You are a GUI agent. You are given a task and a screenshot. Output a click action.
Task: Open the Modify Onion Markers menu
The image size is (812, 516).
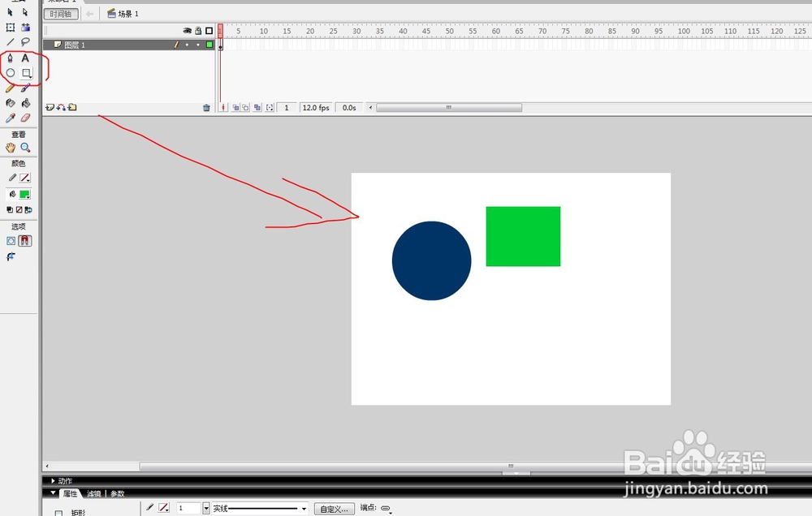coord(270,108)
